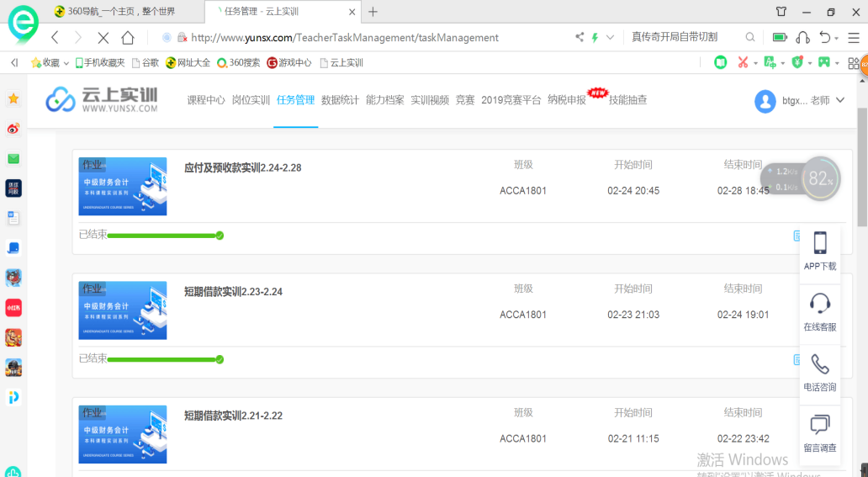The height and width of the screenshot is (477, 868).
Task: Open the 课程中心 navigation item
Action: click(x=205, y=100)
